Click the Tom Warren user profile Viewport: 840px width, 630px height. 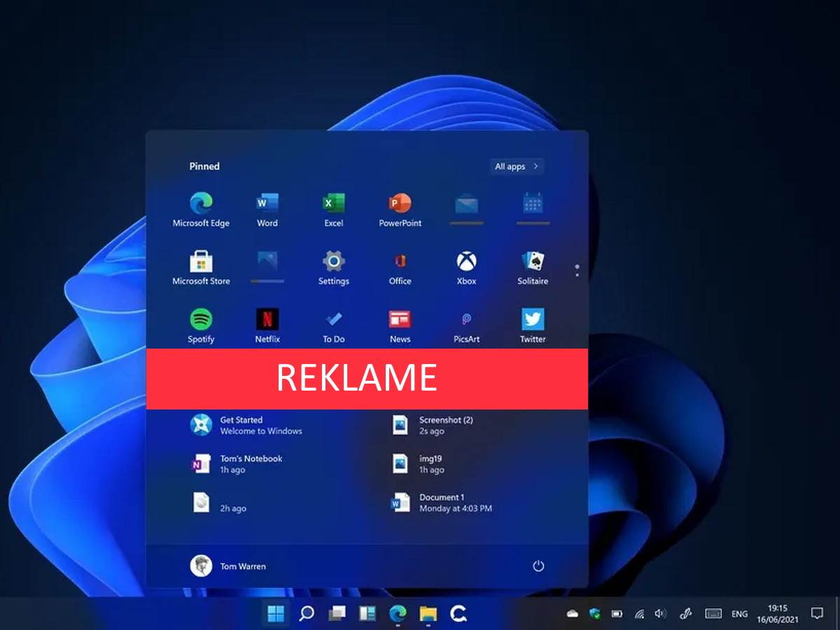pos(228,566)
